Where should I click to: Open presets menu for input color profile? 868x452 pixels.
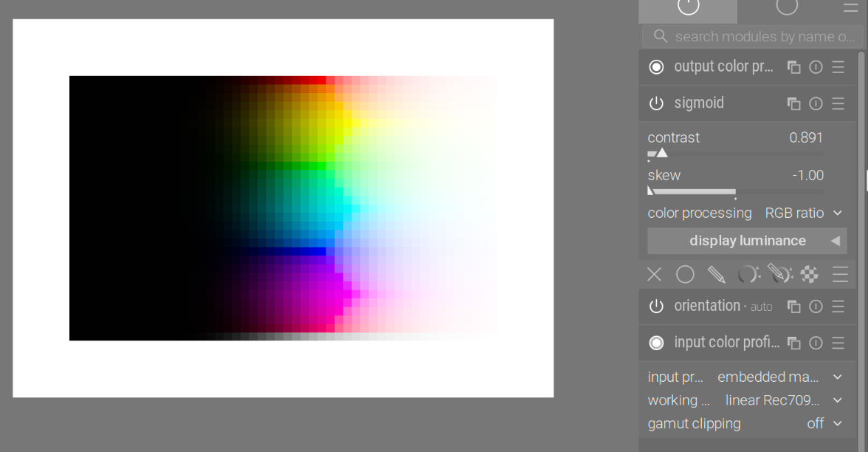click(838, 343)
